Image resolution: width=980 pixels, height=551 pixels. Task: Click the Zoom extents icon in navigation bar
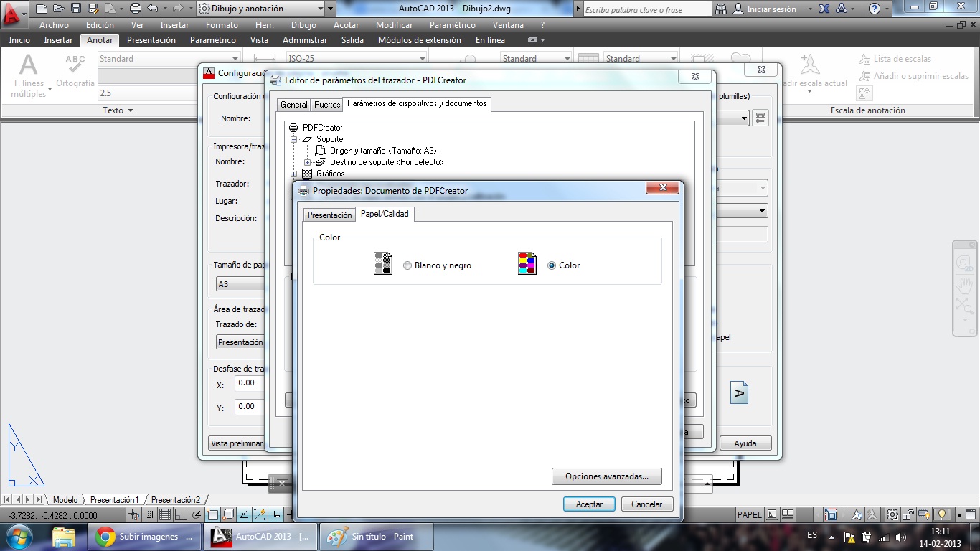coord(965,307)
